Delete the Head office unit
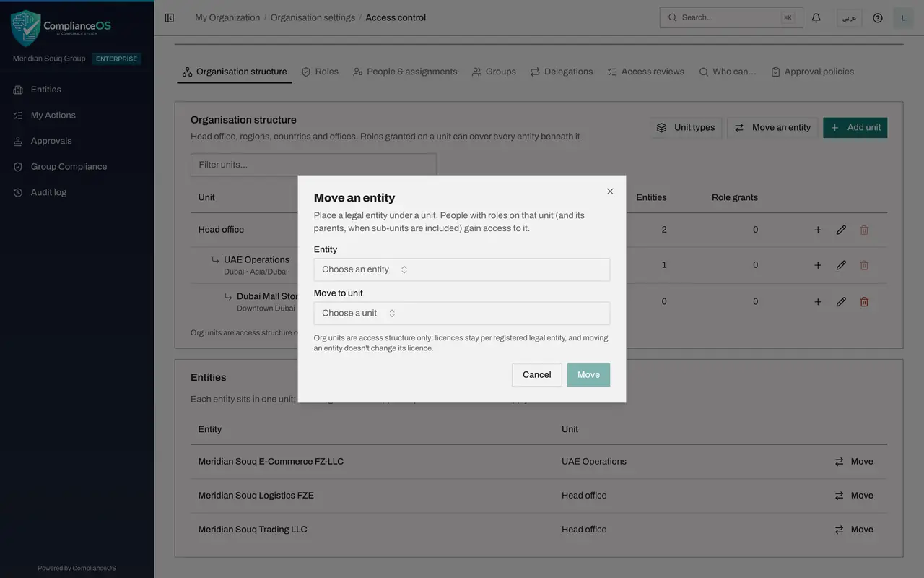 click(x=864, y=230)
